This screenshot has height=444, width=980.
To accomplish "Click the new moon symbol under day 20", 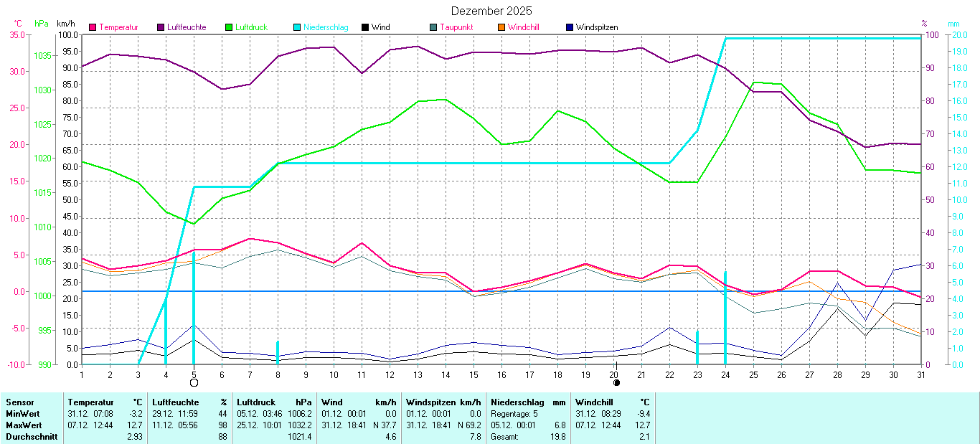I will pos(616,383).
